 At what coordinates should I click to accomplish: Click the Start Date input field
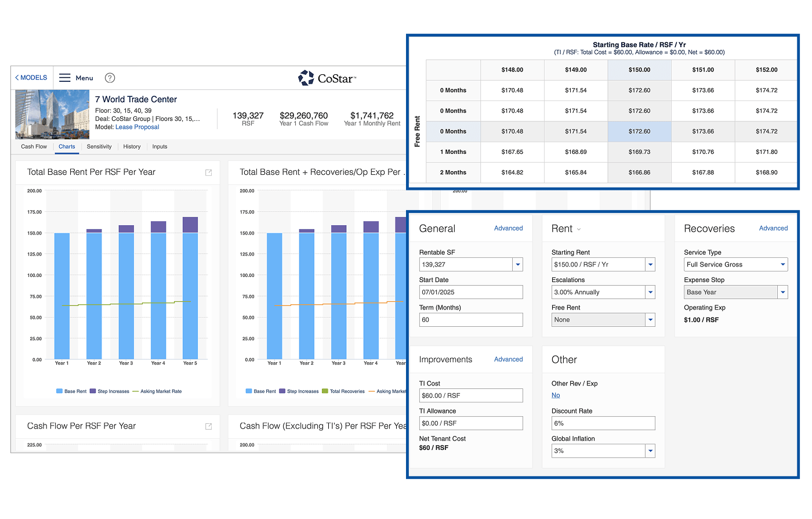coord(470,292)
